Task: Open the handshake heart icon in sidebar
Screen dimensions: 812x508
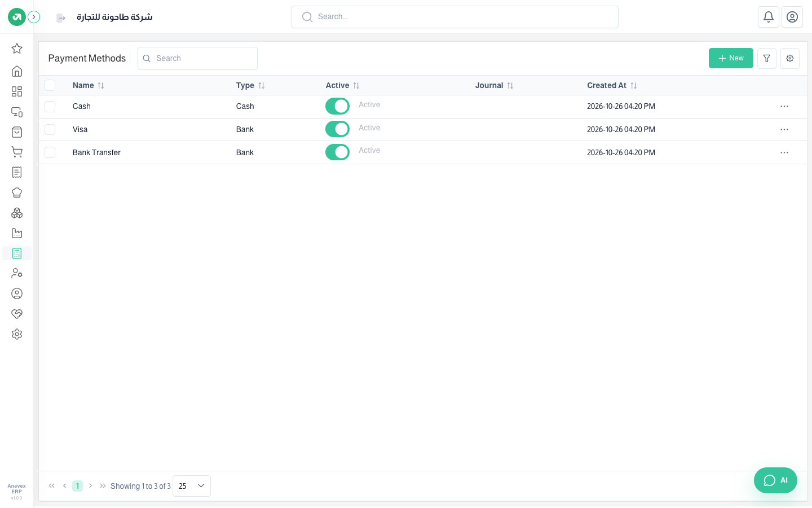Action: pyautogui.click(x=17, y=314)
